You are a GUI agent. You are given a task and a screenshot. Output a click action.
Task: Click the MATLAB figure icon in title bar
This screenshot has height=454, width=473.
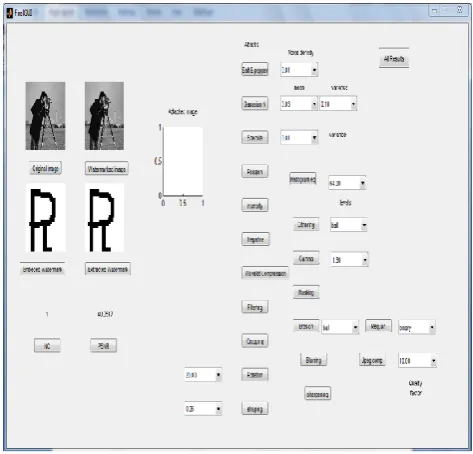(x=9, y=13)
